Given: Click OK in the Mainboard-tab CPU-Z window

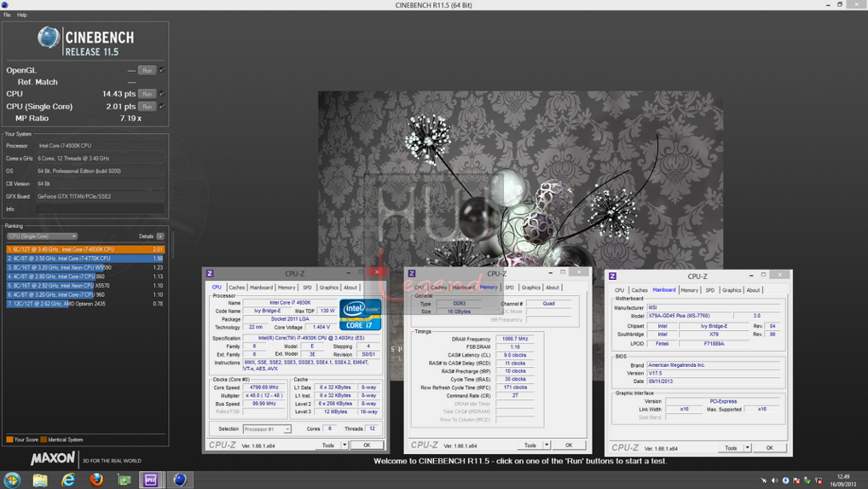Looking at the screenshot, I should click(x=769, y=448).
